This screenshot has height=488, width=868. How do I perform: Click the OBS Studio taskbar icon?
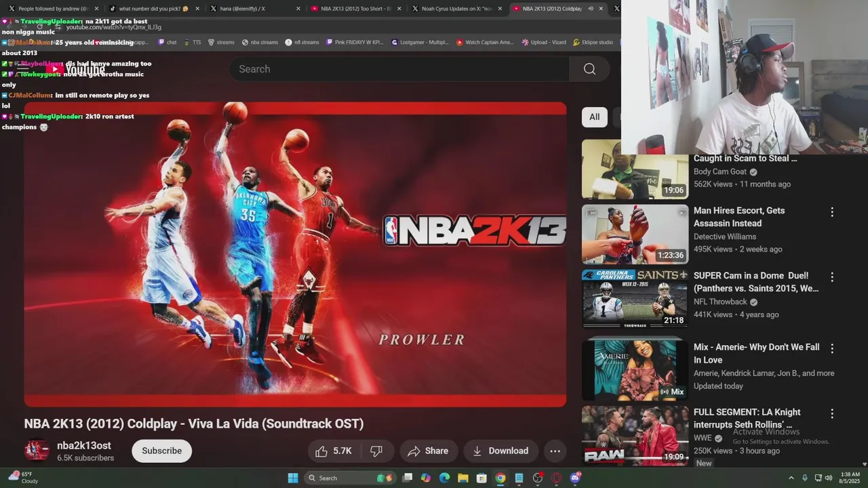coord(538,478)
